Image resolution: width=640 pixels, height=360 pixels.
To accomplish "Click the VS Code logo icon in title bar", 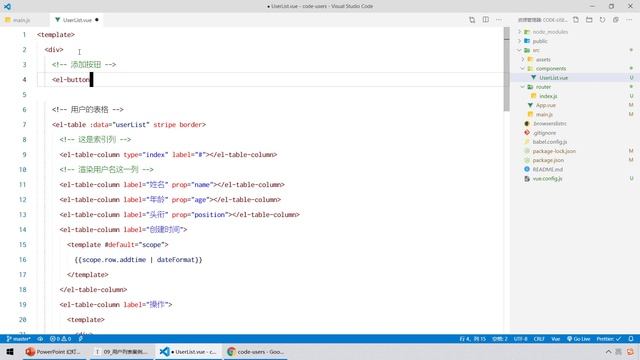I will pos(7,7).
